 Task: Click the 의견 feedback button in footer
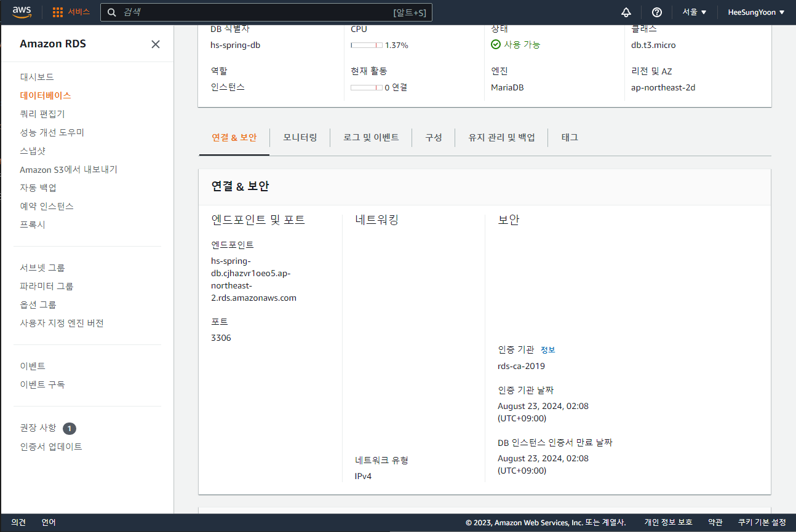18,522
